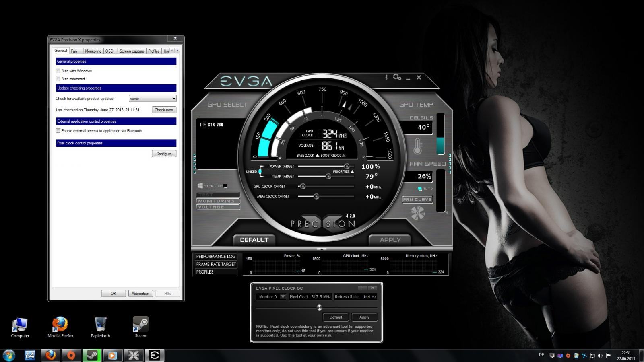Click Power Target slider handle
This screenshot has height=362, width=644.
pyautogui.click(x=347, y=167)
